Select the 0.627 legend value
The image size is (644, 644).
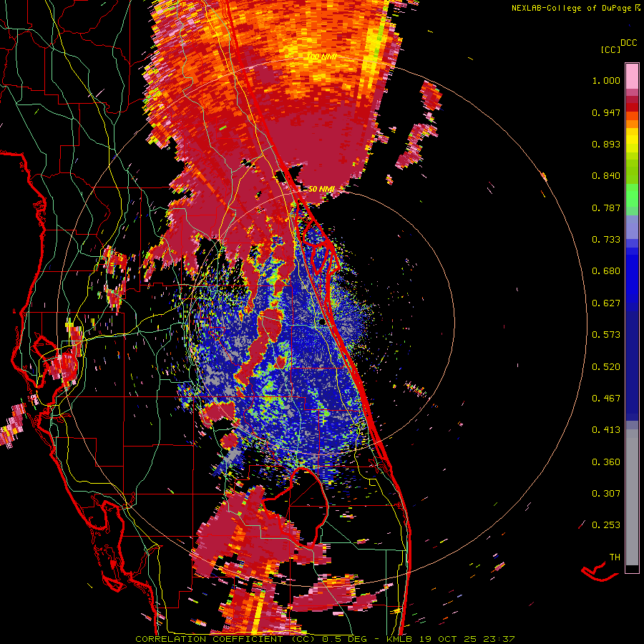[606, 303]
